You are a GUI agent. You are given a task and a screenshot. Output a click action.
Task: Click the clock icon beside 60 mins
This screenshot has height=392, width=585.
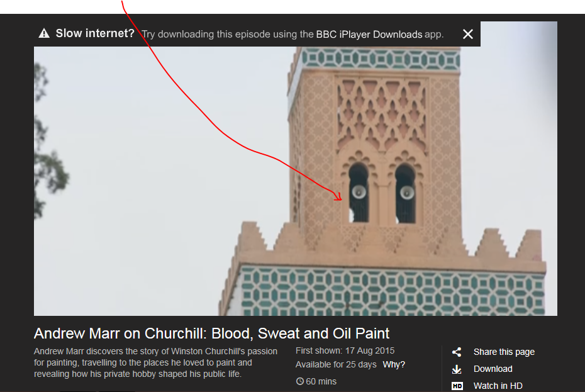pos(300,381)
